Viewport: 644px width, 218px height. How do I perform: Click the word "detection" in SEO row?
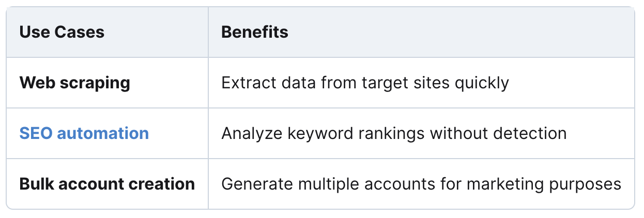[x=528, y=133]
